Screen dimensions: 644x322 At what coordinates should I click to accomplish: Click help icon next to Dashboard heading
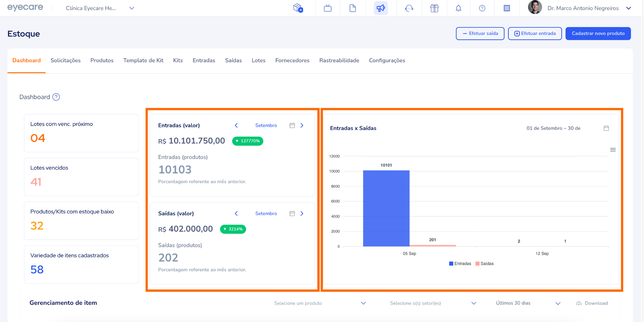point(56,97)
